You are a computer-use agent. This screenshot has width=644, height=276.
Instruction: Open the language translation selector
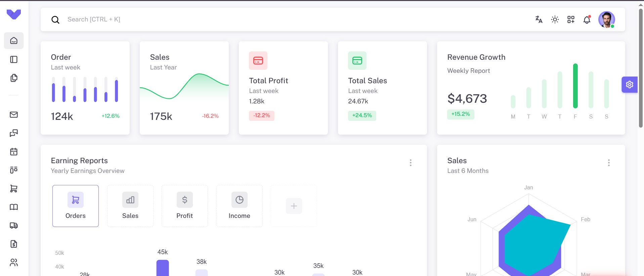point(539,19)
